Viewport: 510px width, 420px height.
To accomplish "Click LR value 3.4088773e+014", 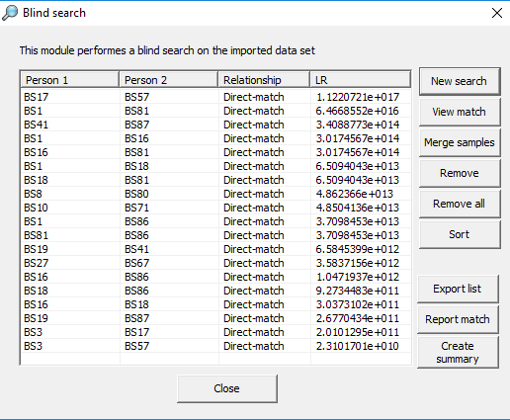I will (x=358, y=125).
